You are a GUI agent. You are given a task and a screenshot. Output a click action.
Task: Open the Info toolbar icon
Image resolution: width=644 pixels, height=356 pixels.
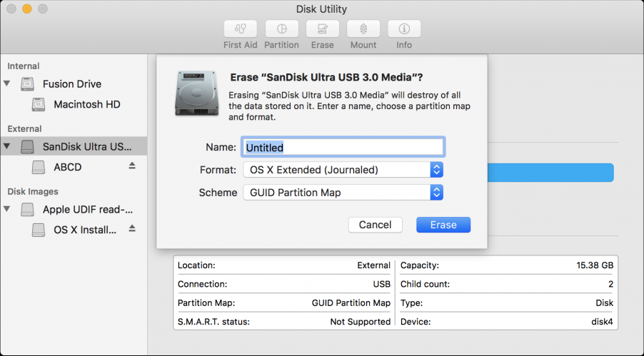click(404, 29)
